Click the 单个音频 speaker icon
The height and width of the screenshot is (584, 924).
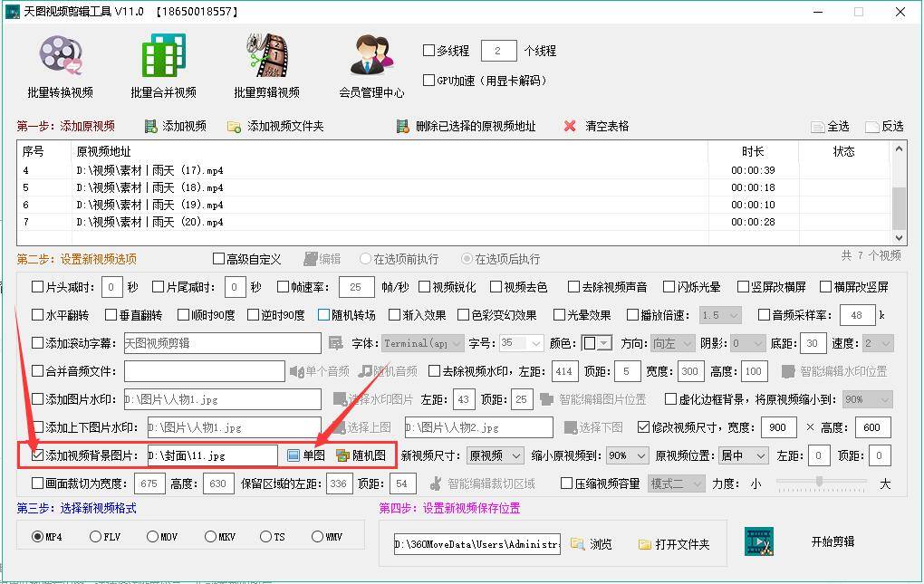296,371
